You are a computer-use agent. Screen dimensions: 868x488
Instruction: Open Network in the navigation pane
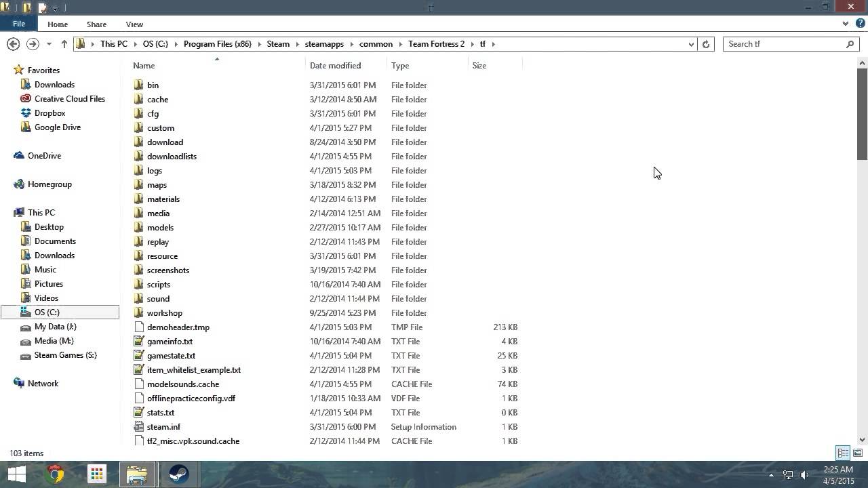(43, 384)
